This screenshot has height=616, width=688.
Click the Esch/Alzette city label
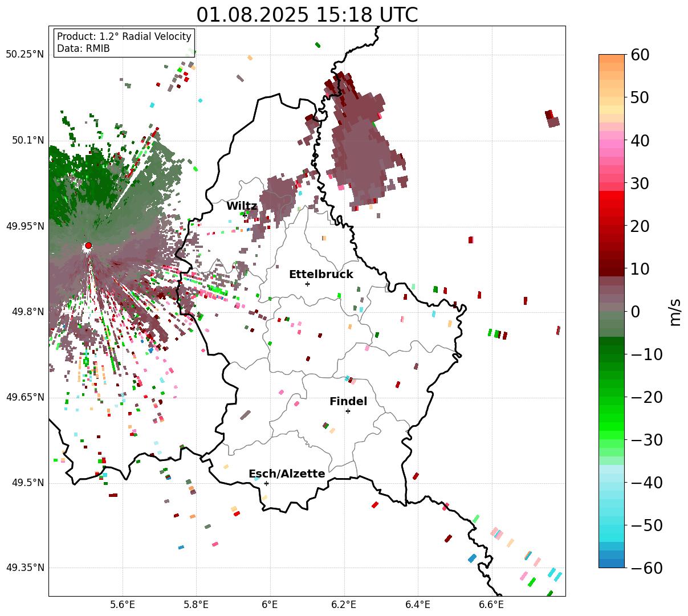tap(287, 474)
